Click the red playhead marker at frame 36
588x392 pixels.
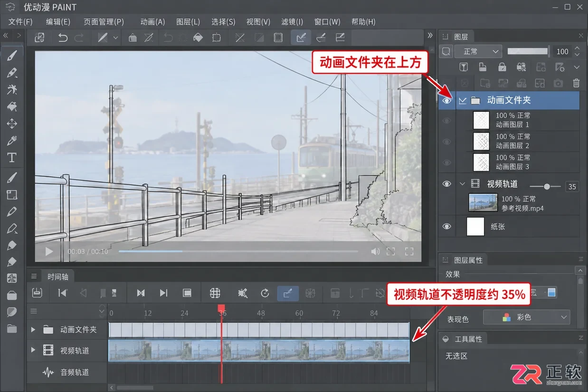221,309
